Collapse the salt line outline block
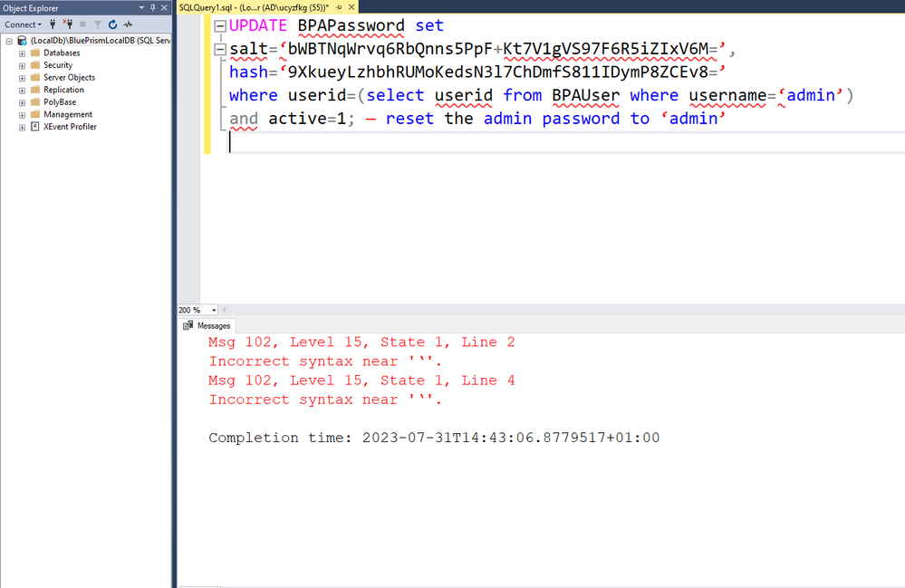 [220, 50]
